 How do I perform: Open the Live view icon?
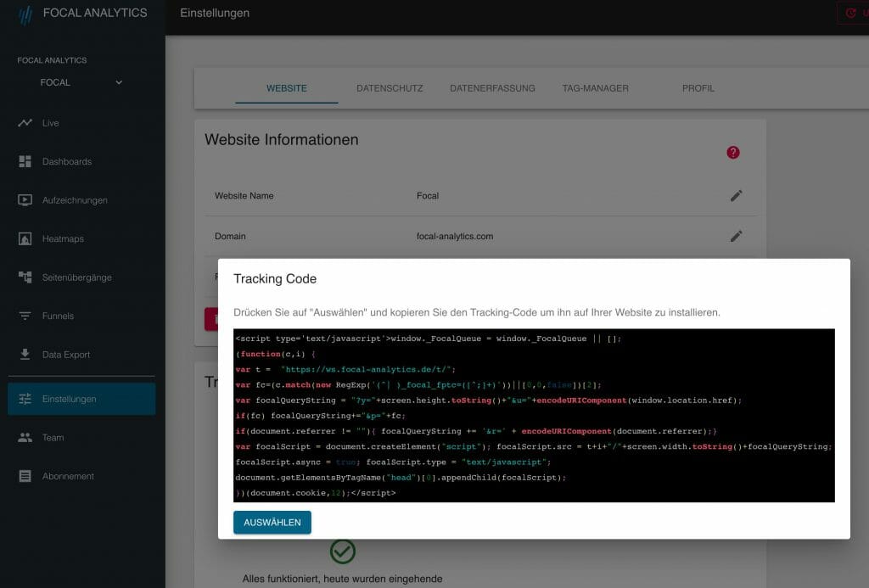coord(25,123)
